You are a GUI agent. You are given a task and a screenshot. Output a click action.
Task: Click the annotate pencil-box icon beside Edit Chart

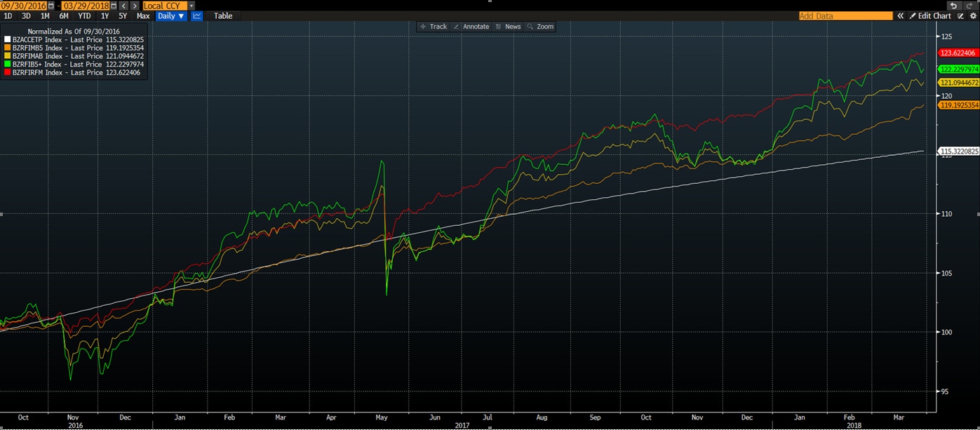[x=961, y=16]
